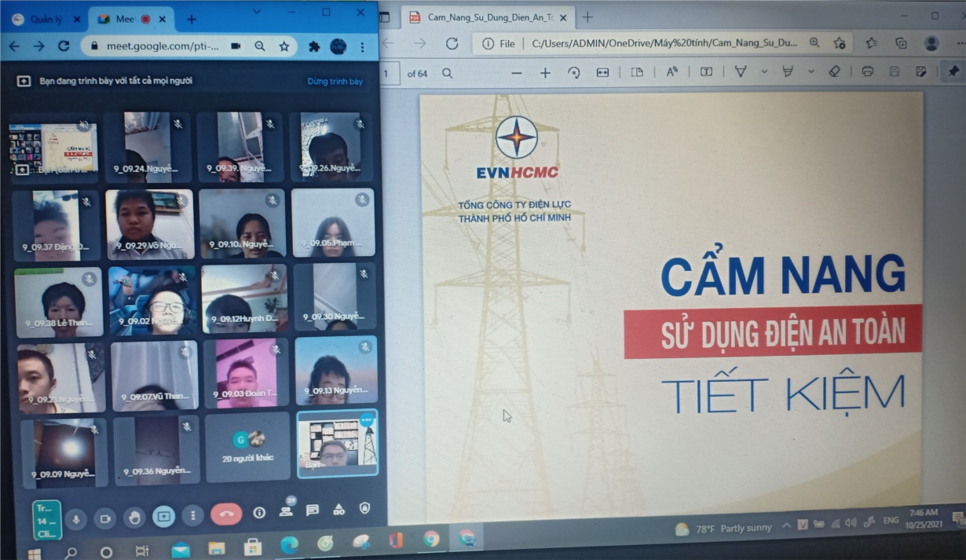Image resolution: width=966 pixels, height=560 pixels.
Task: Expand the Draw tool options arrow
Action: click(x=764, y=72)
